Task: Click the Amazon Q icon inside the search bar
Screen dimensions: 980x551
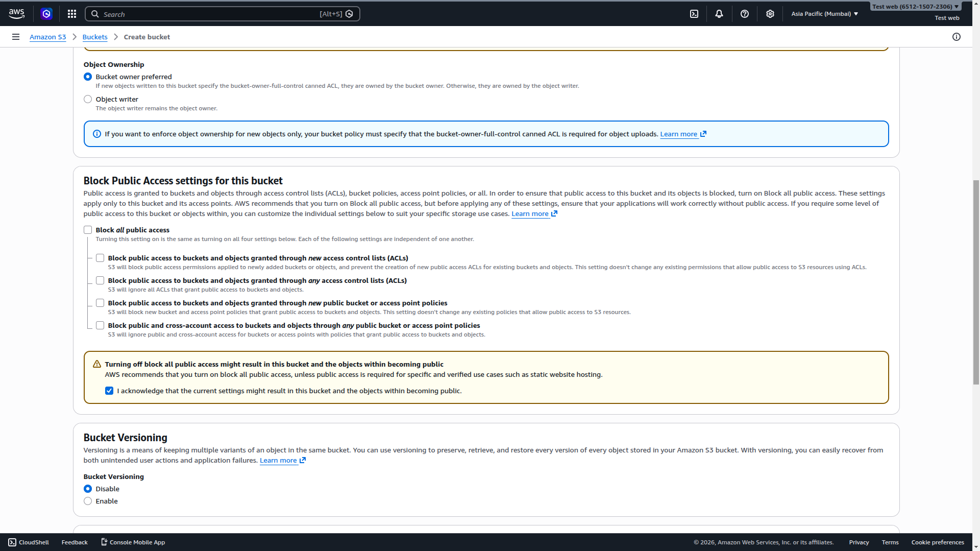Action: (x=349, y=14)
